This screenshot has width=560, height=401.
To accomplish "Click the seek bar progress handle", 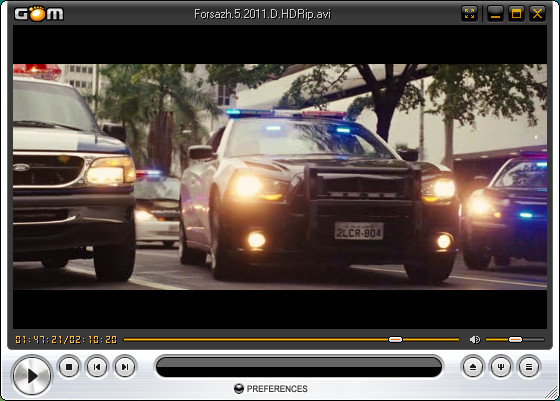I will pos(395,339).
